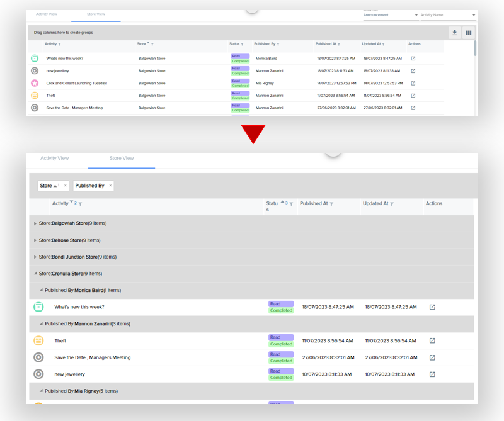Click the Published By chip label in grouping bar
Viewport: 504px width, 421px height.
(x=89, y=186)
